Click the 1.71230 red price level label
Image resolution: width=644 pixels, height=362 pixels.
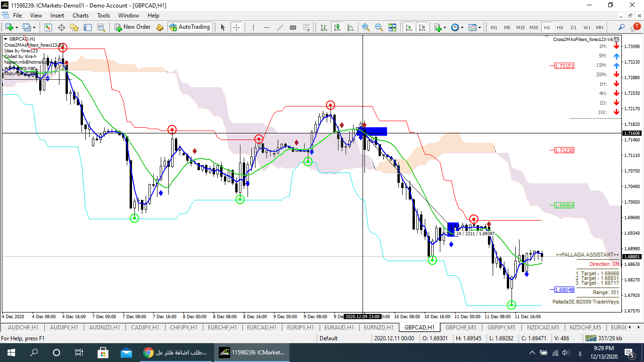[564, 150]
